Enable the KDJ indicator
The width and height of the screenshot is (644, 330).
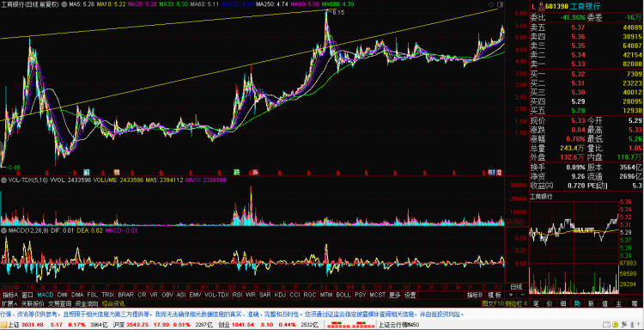280,295
